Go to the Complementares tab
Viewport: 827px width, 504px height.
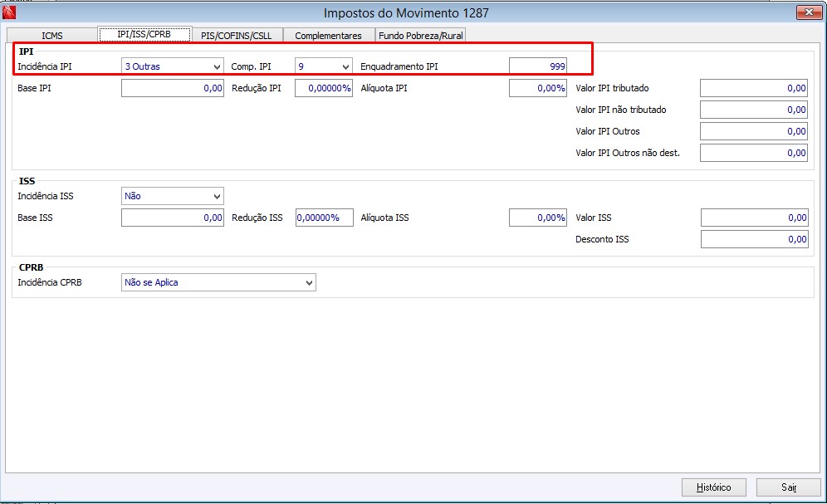[x=328, y=36]
